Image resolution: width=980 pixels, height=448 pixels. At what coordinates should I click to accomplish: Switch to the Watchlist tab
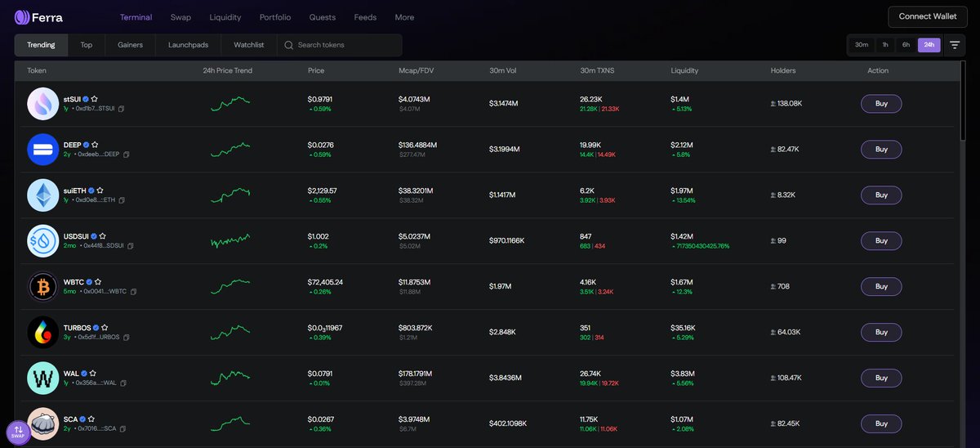249,45
